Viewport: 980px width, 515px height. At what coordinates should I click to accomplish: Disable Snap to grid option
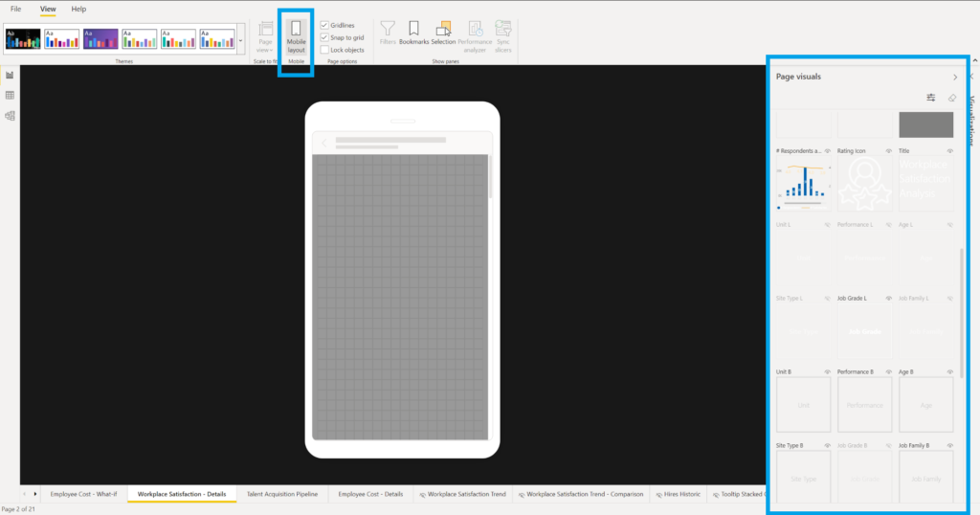pyautogui.click(x=324, y=37)
